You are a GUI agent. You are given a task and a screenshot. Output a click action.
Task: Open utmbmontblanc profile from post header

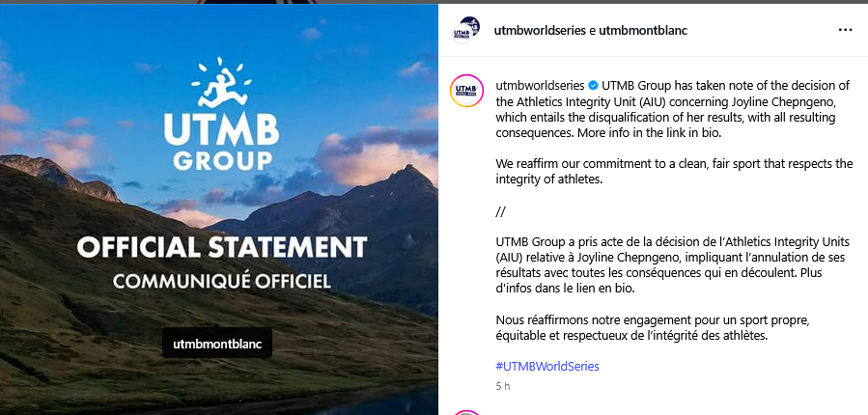643,31
